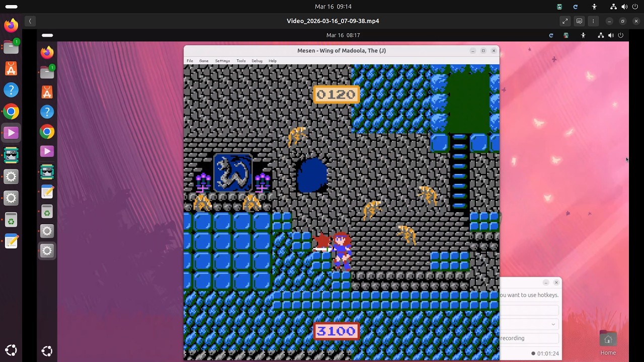Click Show Applications in the recorded dock
This screenshot has height=362, width=644.
47,351
